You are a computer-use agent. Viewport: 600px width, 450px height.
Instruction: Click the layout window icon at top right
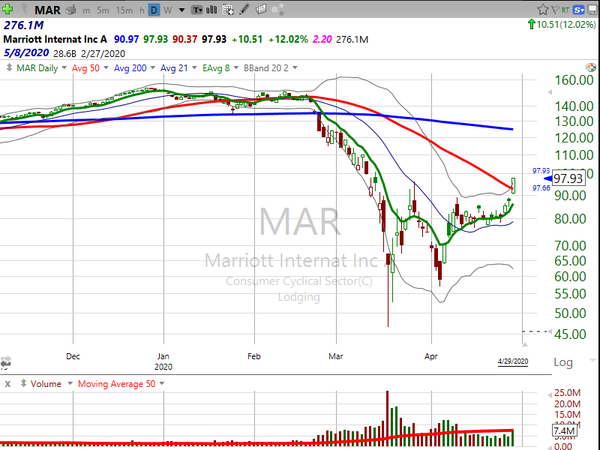592,10
